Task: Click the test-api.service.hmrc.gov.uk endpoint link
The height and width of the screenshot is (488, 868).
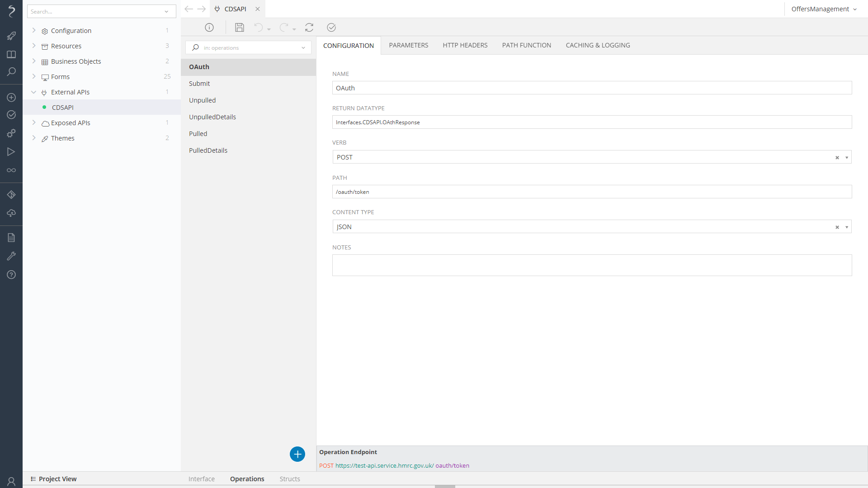Action: point(384,465)
